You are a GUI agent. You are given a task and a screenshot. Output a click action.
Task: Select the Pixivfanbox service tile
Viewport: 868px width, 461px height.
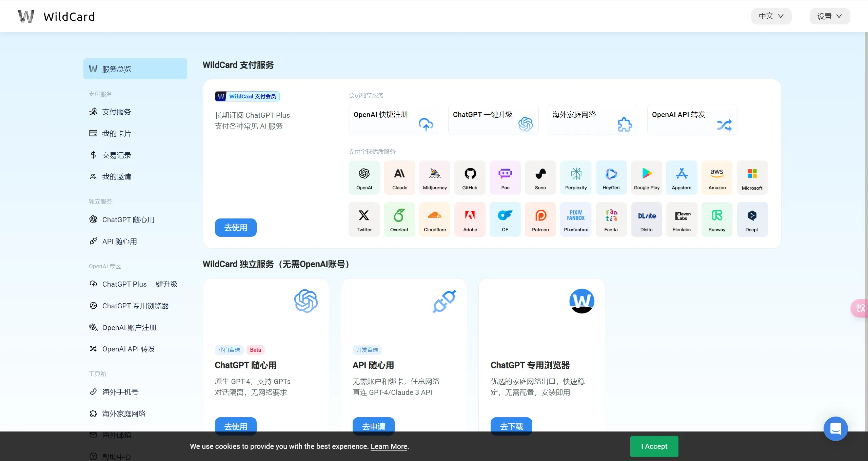576,219
